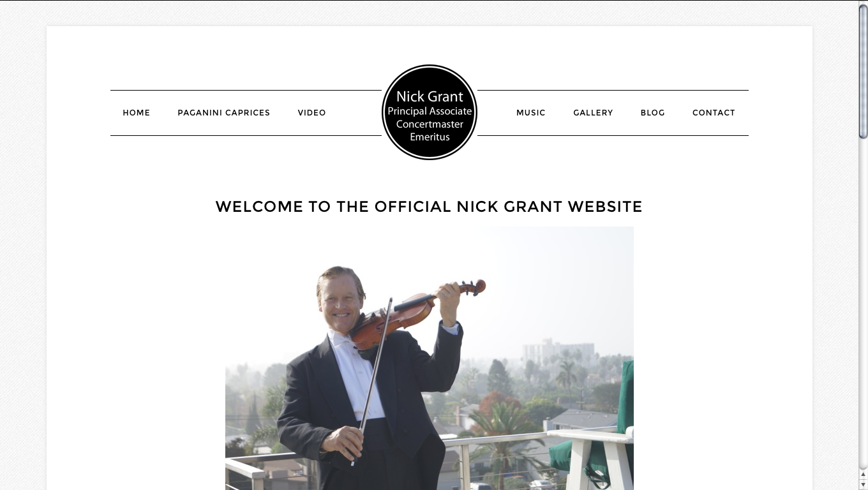Navigate to the Music page
868x490 pixels.
530,113
